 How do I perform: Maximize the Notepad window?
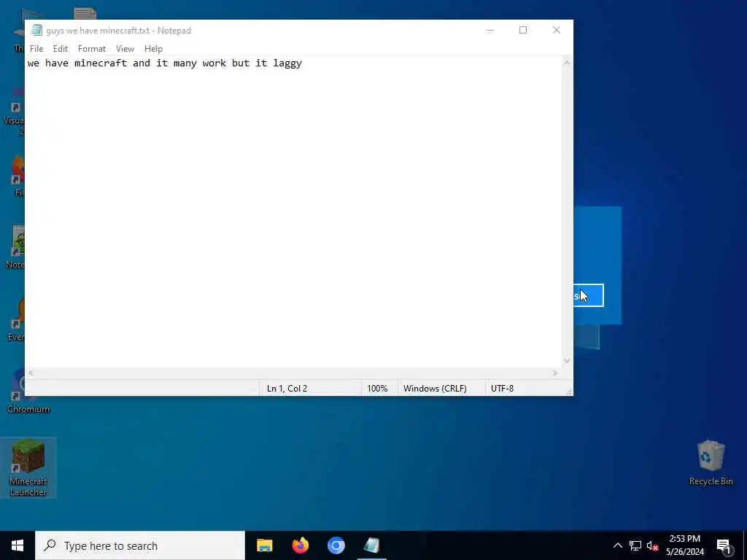tap(523, 30)
